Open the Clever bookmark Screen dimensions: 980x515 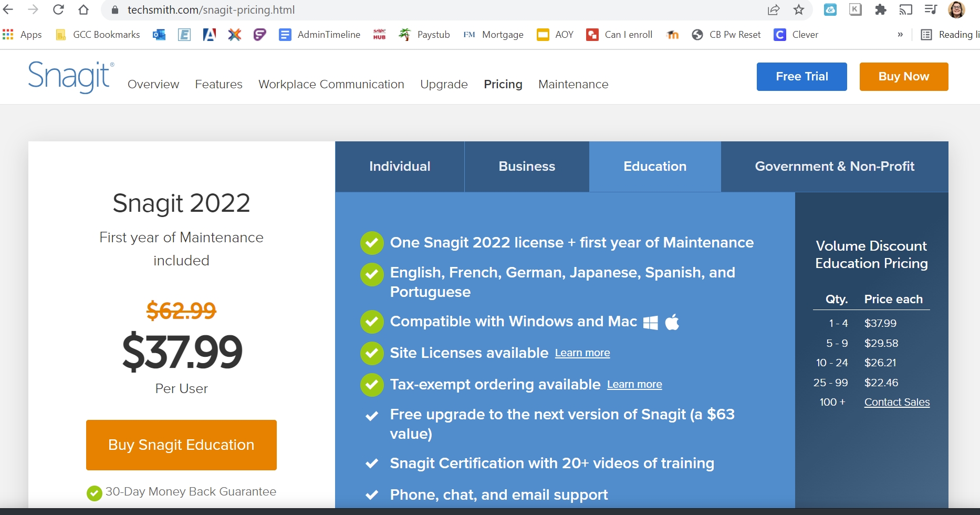coord(796,35)
